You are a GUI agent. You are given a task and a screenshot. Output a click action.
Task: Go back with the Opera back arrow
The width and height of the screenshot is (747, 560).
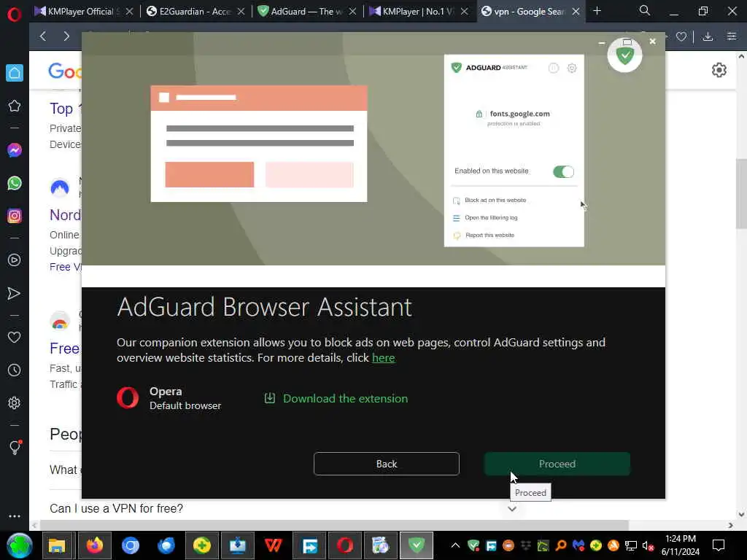[x=43, y=36]
